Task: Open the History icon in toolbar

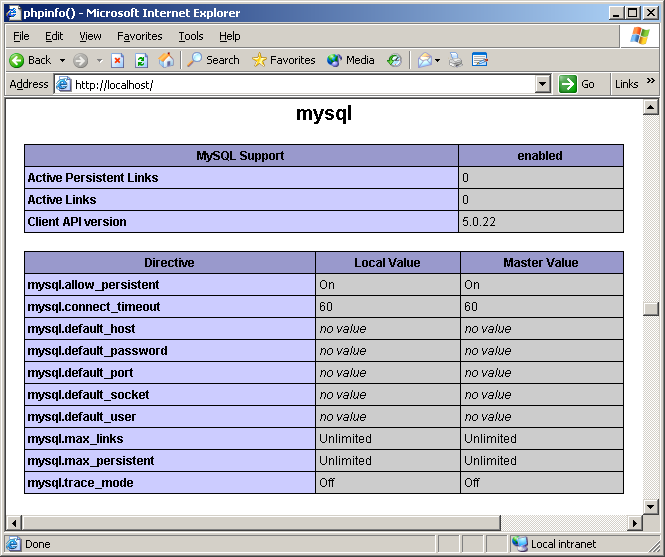Action: [395, 60]
